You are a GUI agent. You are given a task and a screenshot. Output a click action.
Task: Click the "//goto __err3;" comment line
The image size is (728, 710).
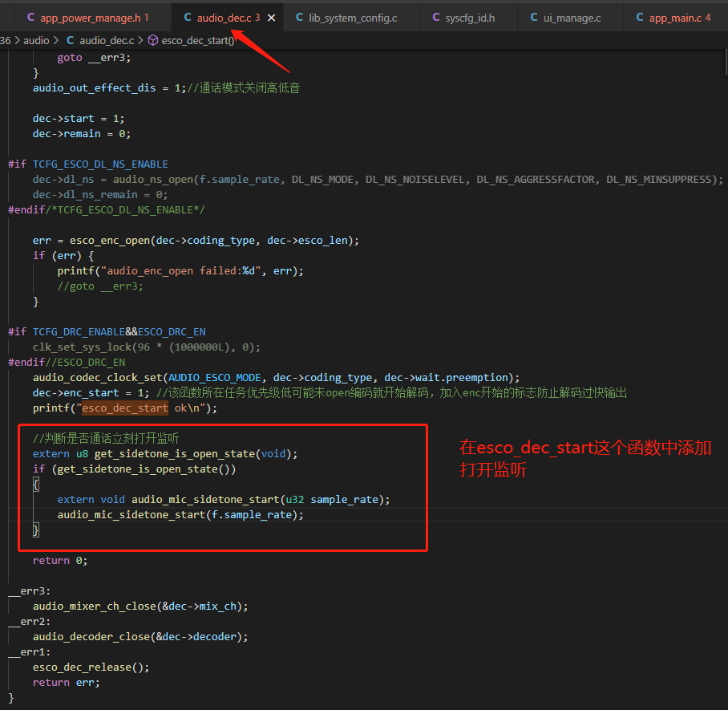click(x=100, y=286)
